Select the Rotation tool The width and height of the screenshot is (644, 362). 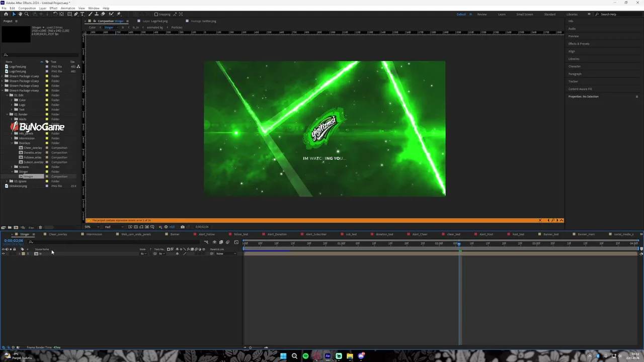tap(55, 14)
